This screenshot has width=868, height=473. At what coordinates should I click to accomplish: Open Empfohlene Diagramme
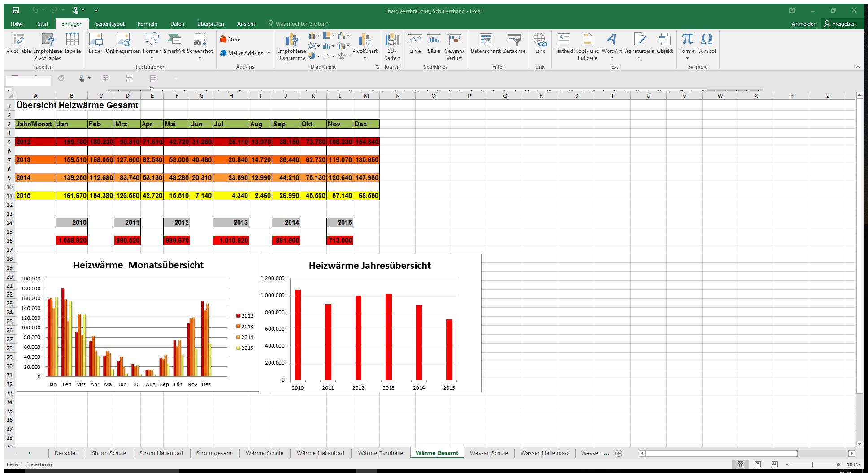[291, 47]
